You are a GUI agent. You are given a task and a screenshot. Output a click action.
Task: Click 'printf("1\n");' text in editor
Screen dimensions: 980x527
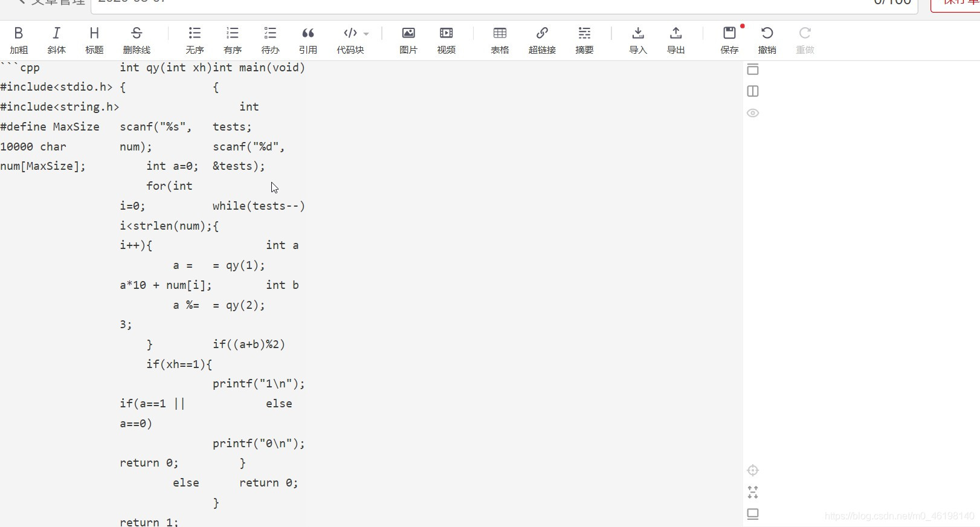259,384
